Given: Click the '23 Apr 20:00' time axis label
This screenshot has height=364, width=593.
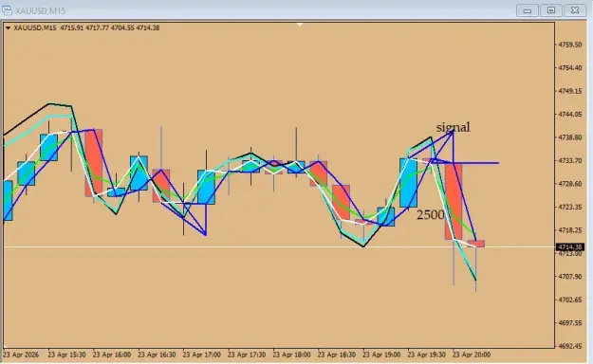Looking at the screenshot, I should click(x=472, y=355).
